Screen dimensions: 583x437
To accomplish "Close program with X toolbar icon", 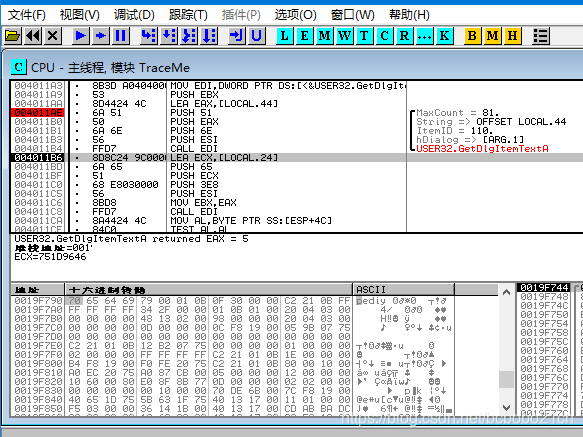I will 53,36.
